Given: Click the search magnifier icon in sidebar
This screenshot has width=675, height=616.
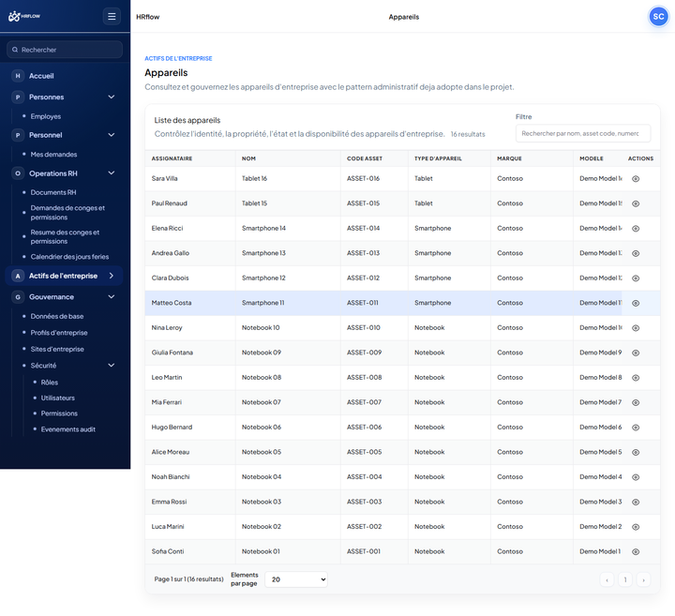Looking at the screenshot, I should [x=15, y=50].
